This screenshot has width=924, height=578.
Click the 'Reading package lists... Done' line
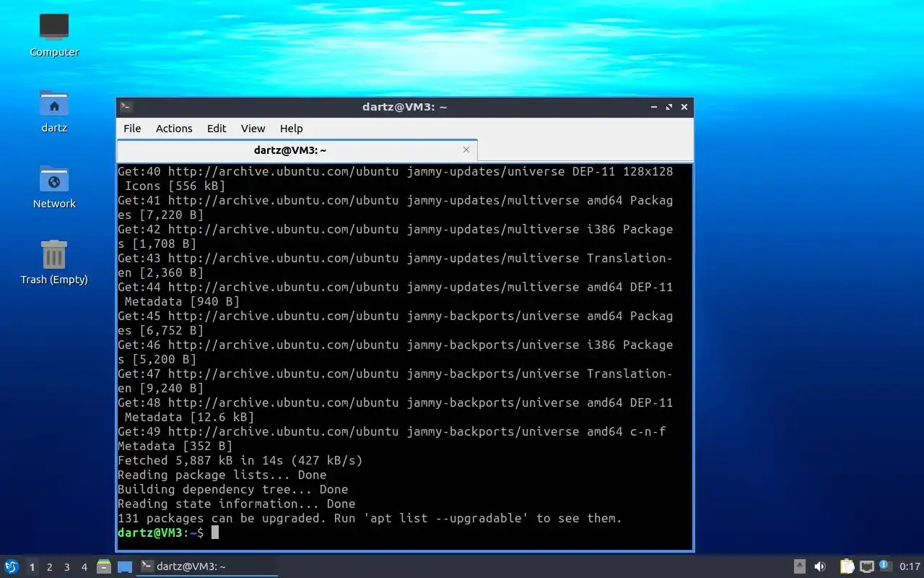[222, 475]
